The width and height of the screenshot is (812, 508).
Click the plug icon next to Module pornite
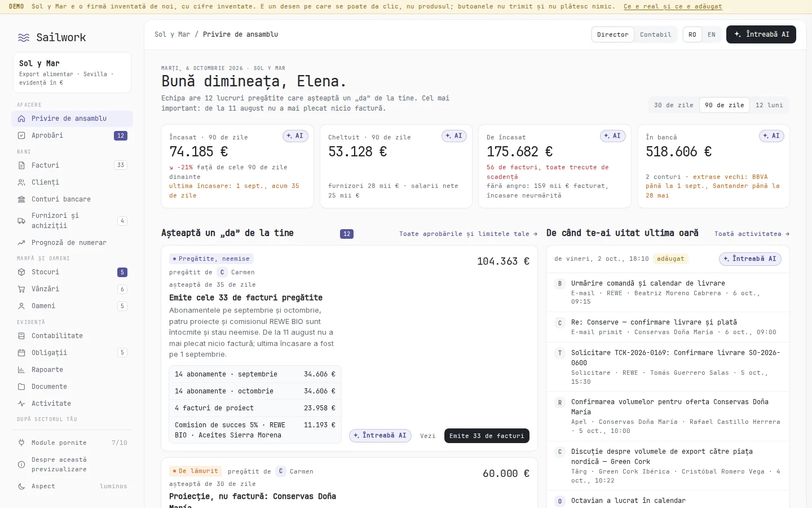click(x=21, y=443)
